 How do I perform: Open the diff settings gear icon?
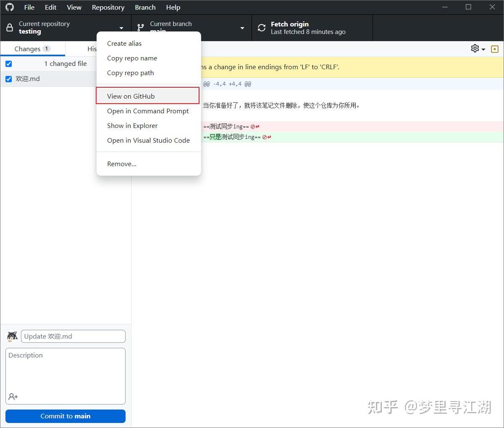pyautogui.click(x=474, y=48)
